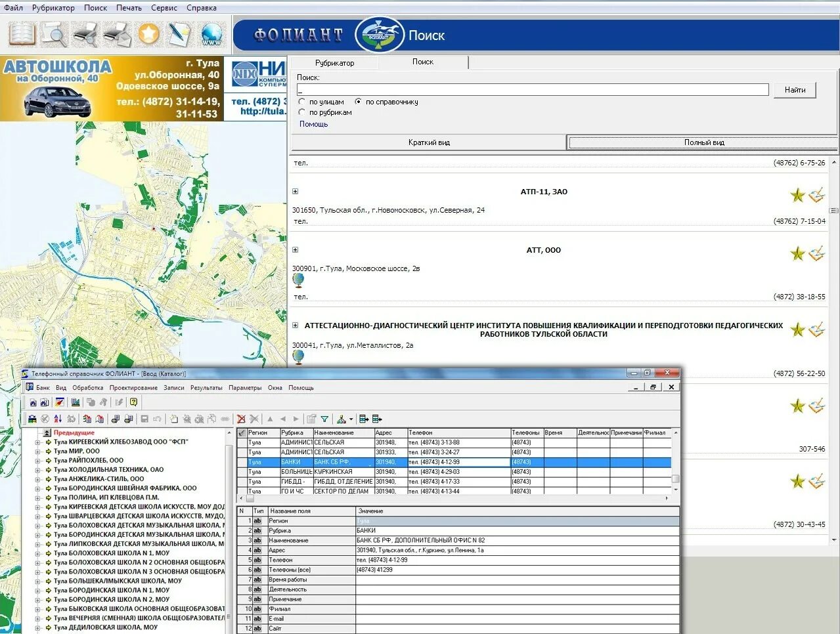Screen dimensions: 840x634
Task: Click the catalog table horizontal scrollbar
Action: 456,499
